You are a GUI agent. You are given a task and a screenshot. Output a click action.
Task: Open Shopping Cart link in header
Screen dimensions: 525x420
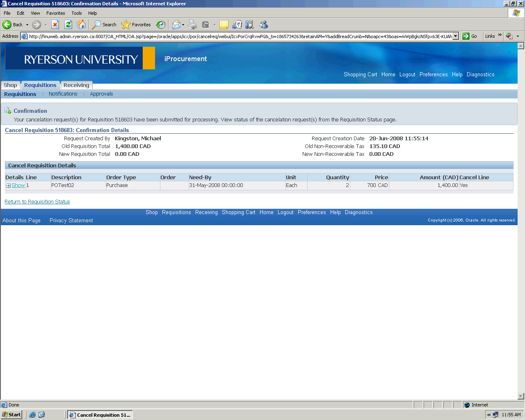pos(360,75)
